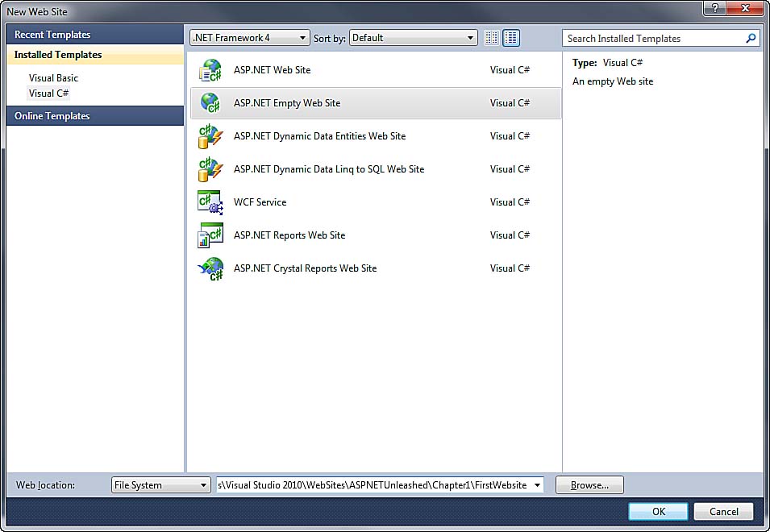Select ASP.NET Dynamic Data Linq to SQL text
The height and width of the screenshot is (532, 770).
coord(329,168)
